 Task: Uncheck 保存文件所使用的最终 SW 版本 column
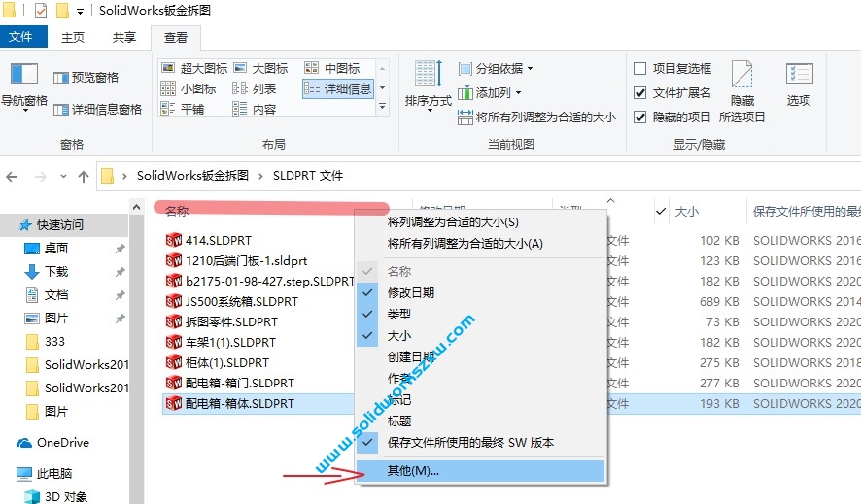click(481, 443)
